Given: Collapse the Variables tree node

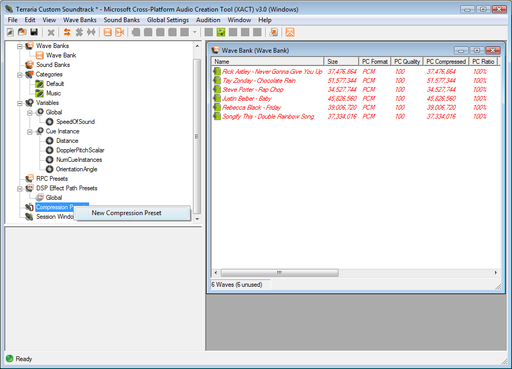Looking at the screenshot, I should [20, 103].
